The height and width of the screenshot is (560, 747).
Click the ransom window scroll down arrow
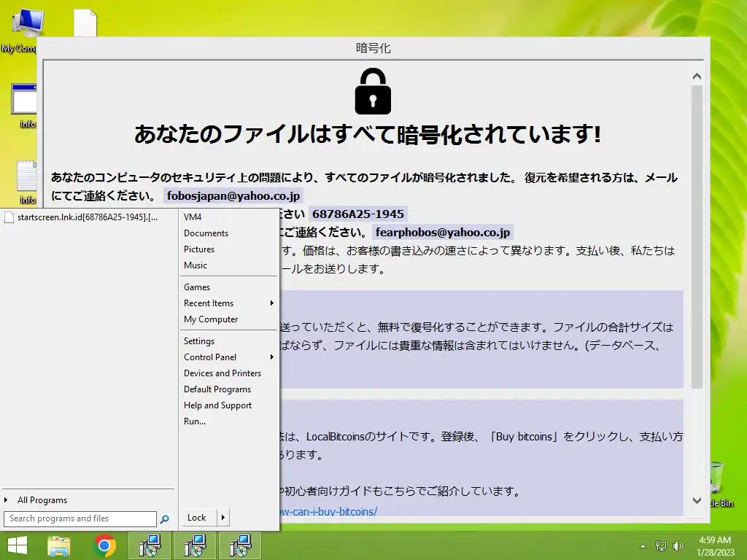click(697, 500)
